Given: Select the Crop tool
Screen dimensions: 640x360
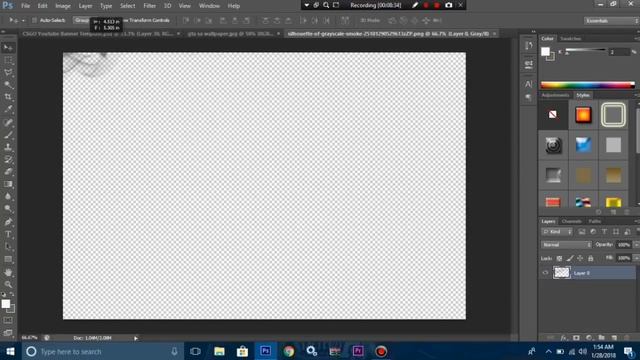Looking at the screenshot, I should point(8,97).
